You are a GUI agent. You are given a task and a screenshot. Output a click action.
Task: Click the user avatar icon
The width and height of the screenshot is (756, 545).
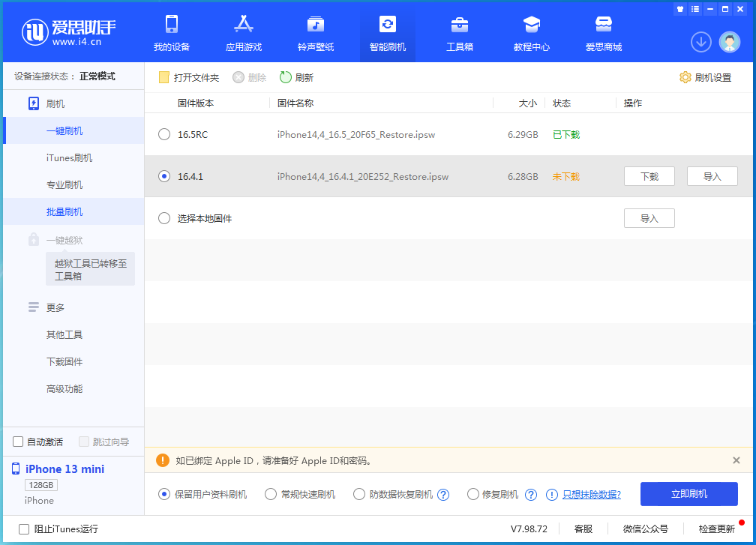click(730, 42)
